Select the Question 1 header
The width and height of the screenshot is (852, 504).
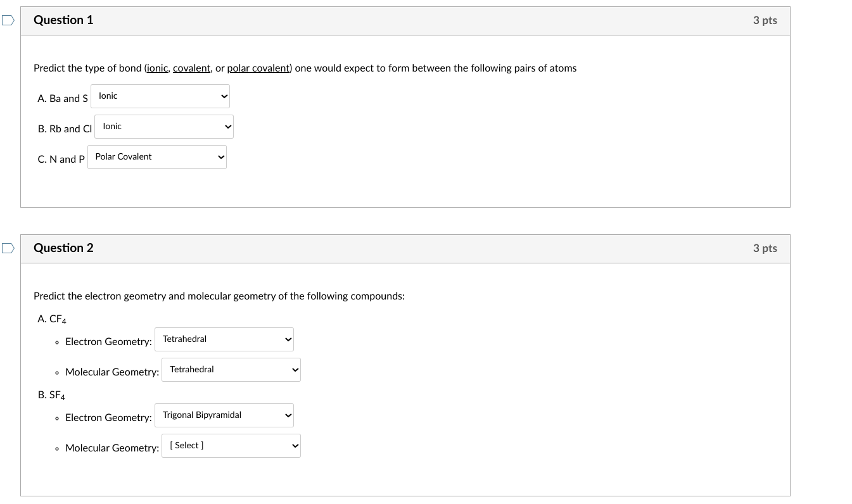(x=63, y=20)
